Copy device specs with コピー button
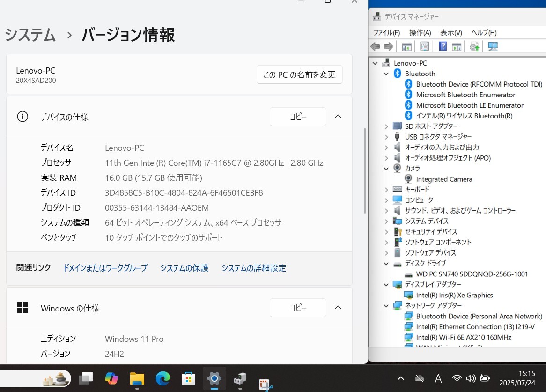Image resolution: width=546 pixels, height=392 pixels. [298, 116]
